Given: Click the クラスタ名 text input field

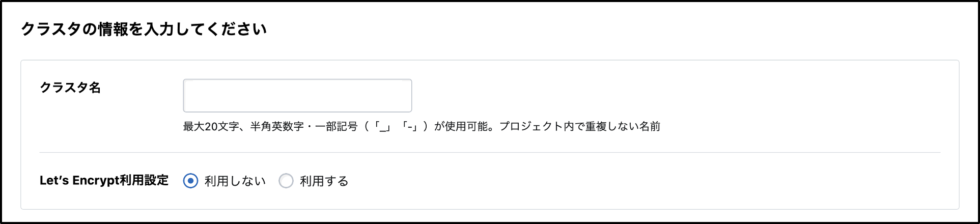Looking at the screenshot, I should pyautogui.click(x=297, y=96).
